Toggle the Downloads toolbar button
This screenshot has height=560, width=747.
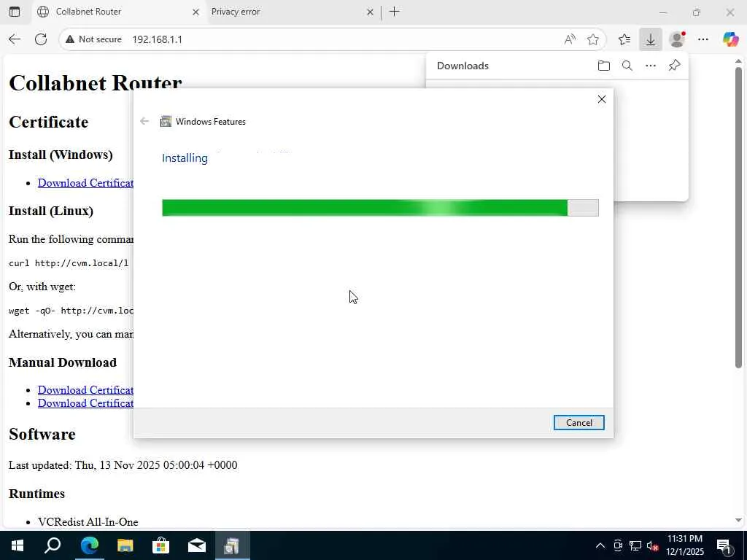click(x=650, y=39)
